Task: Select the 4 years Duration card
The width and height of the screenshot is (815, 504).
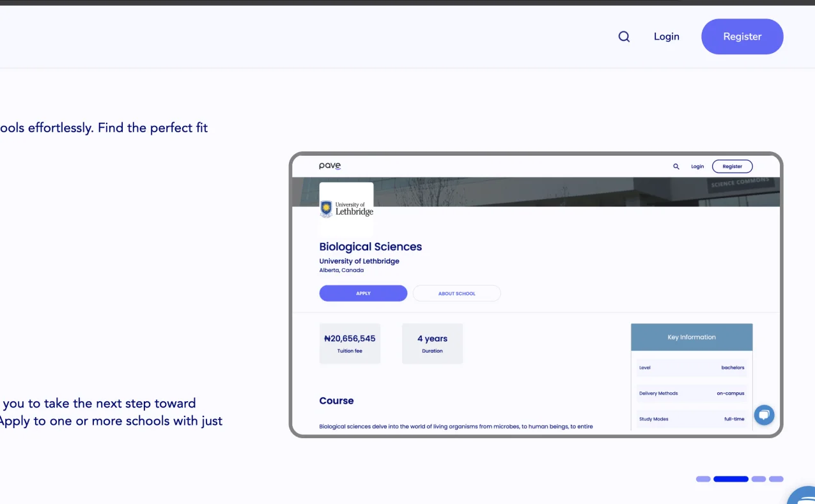Action: (432, 344)
